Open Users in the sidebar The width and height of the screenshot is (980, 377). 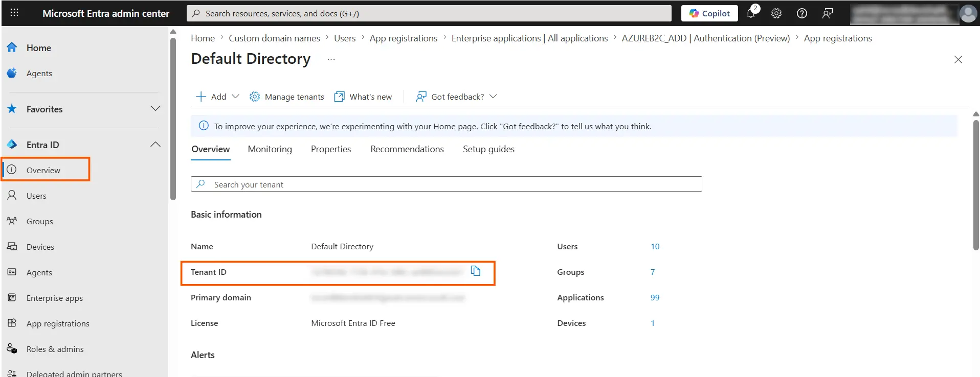click(36, 196)
